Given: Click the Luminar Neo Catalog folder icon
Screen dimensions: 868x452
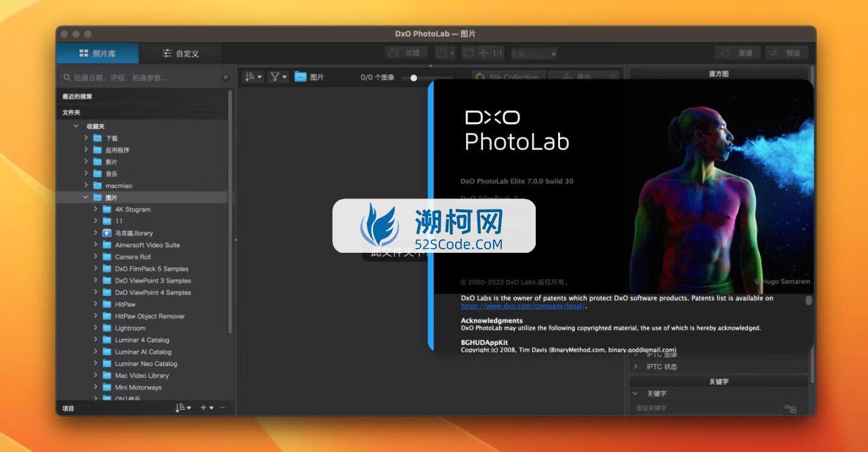Looking at the screenshot, I should [x=106, y=363].
